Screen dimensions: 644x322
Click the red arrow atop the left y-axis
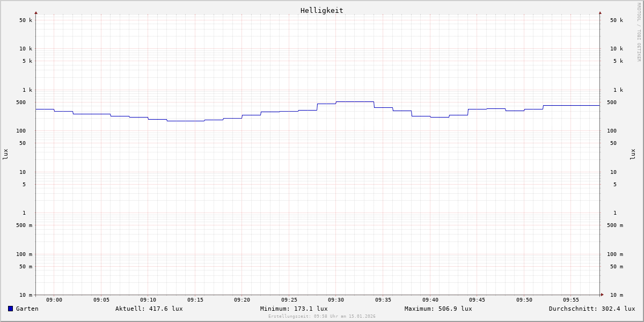(36, 12)
